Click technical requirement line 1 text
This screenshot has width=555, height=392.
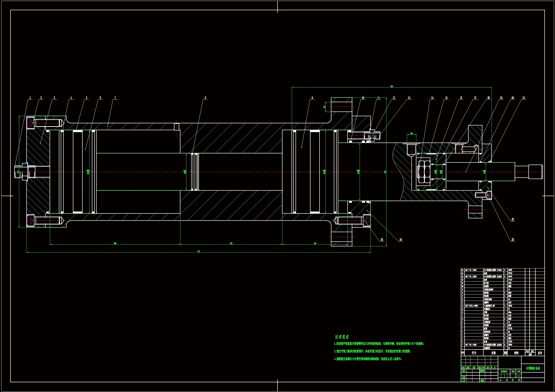[379, 344]
